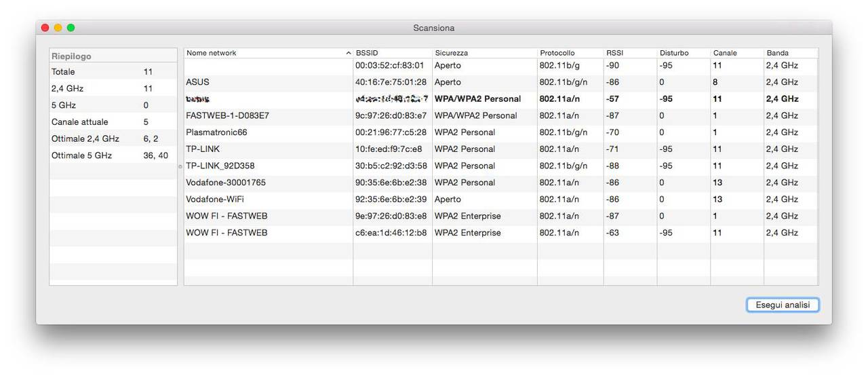Screen dimensions: 868x376
Task: Click the ascending sort arrow in Nome network header
Action: click(x=349, y=53)
